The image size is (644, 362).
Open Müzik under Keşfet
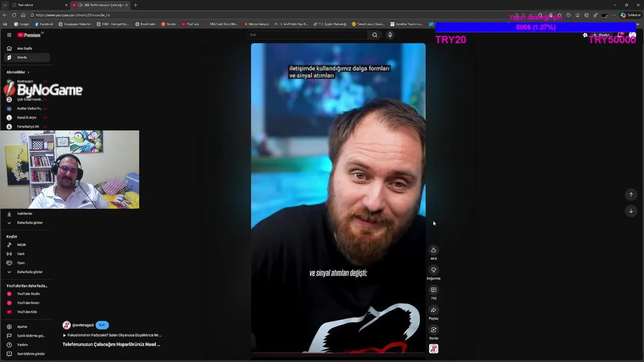point(26,245)
